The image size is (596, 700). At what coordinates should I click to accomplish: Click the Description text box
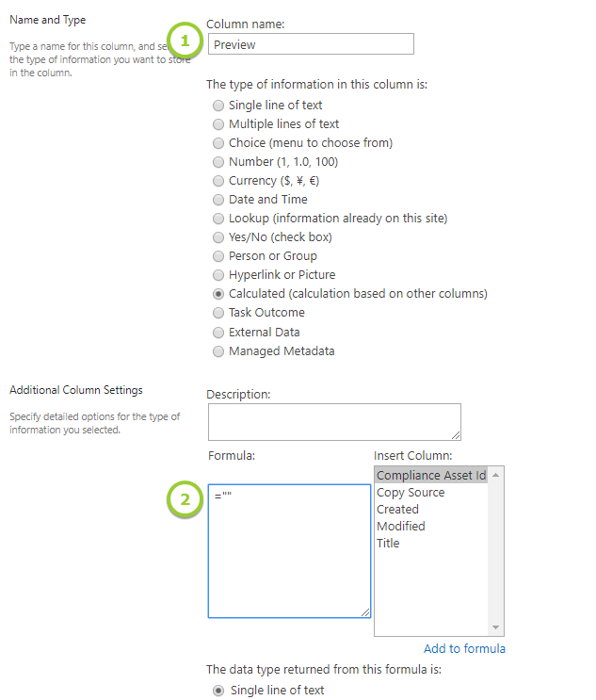333,422
